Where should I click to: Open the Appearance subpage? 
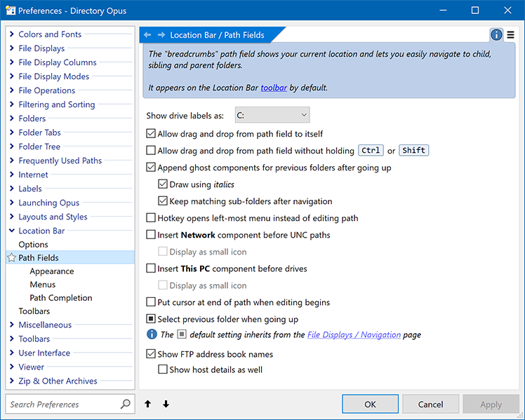[52, 271]
